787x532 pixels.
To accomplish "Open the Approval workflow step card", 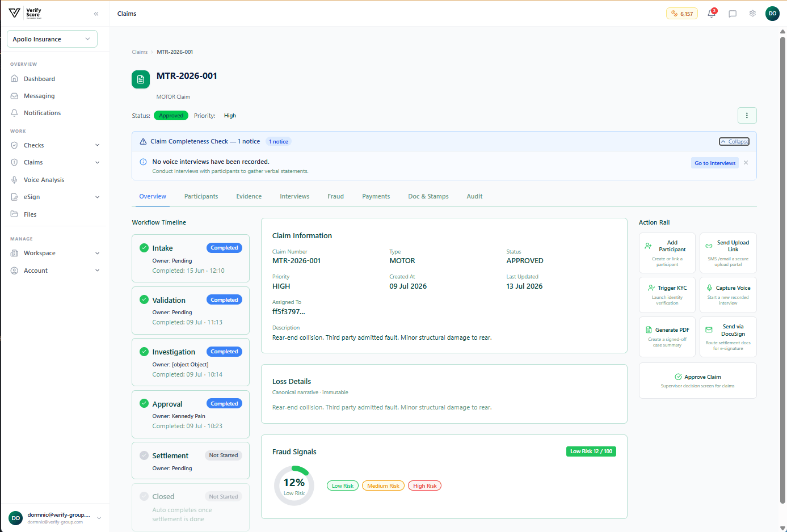I will click(x=191, y=415).
